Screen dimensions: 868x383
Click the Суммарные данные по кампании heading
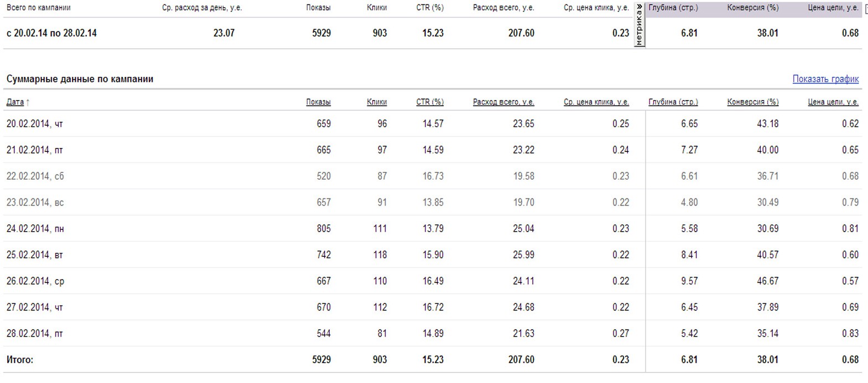(x=80, y=79)
